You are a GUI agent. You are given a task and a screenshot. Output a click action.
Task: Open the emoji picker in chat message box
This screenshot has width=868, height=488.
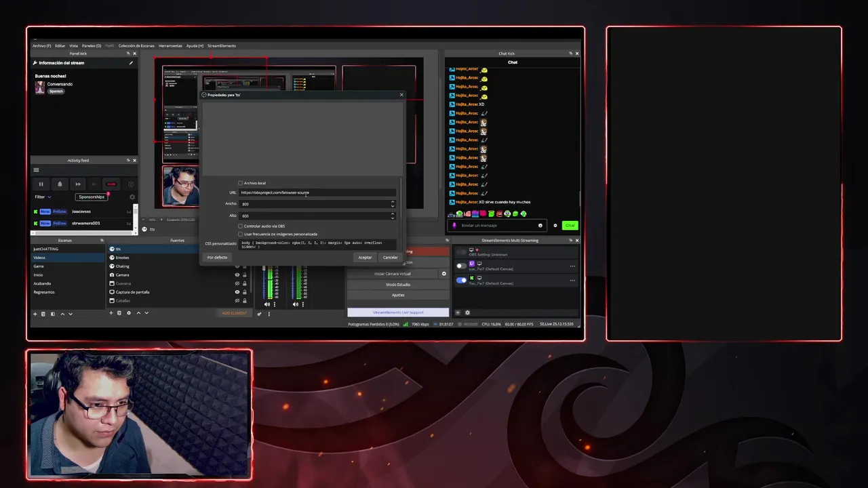(540, 226)
